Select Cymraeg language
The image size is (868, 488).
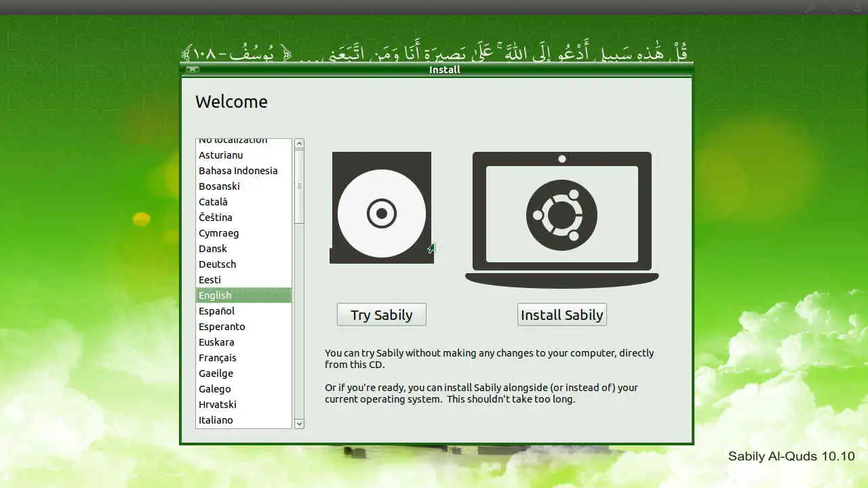244,233
